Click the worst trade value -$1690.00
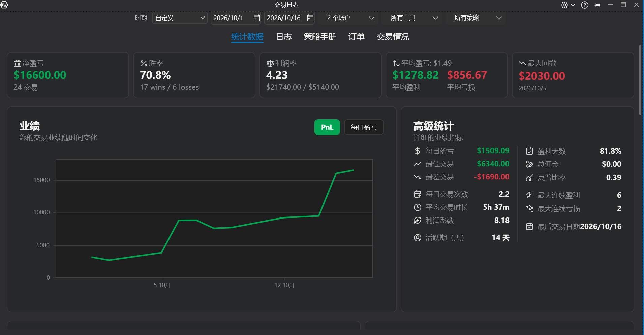 click(x=492, y=177)
